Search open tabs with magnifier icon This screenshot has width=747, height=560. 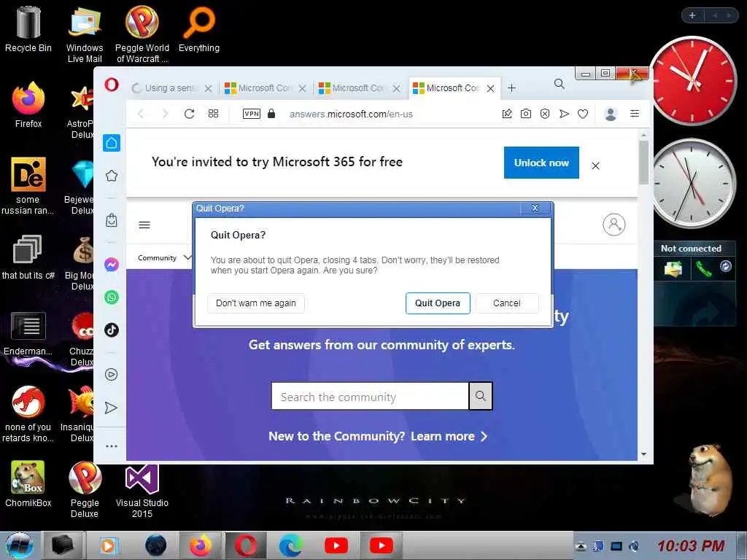pos(560,85)
